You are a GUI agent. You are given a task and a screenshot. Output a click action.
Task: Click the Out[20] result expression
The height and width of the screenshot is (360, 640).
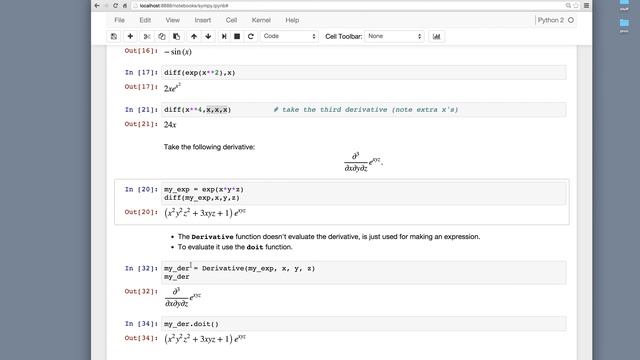click(205, 213)
